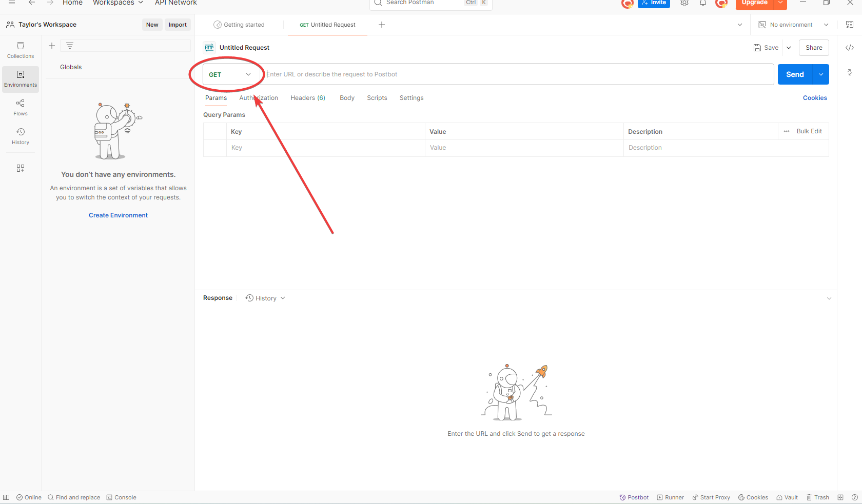Click the expand arrows icon in right sidebar

coord(850,72)
